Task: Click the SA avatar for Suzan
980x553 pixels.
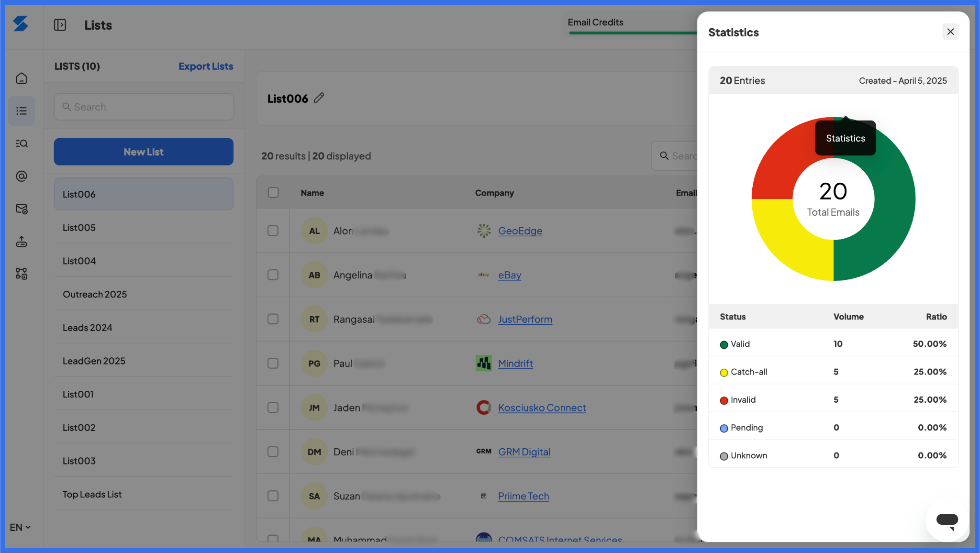Action: tap(314, 496)
